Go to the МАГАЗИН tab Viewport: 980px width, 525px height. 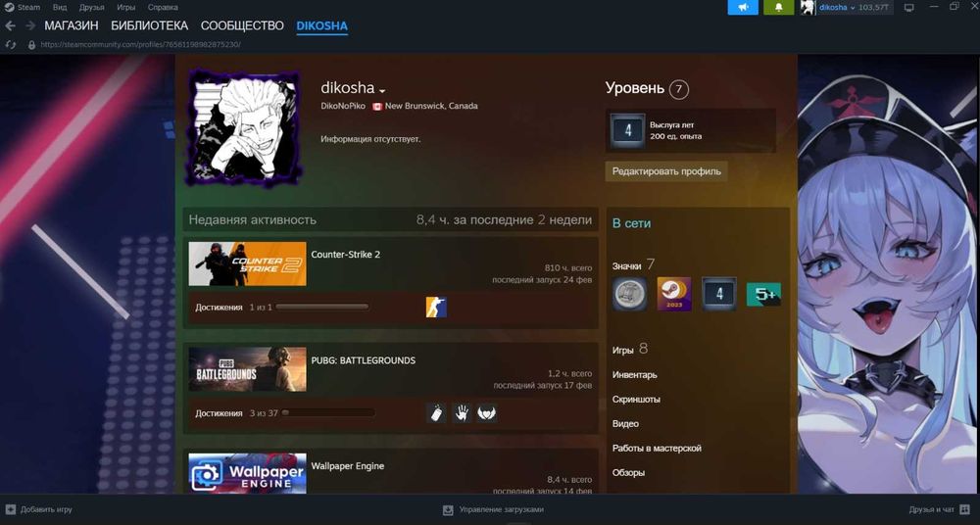click(x=72, y=26)
